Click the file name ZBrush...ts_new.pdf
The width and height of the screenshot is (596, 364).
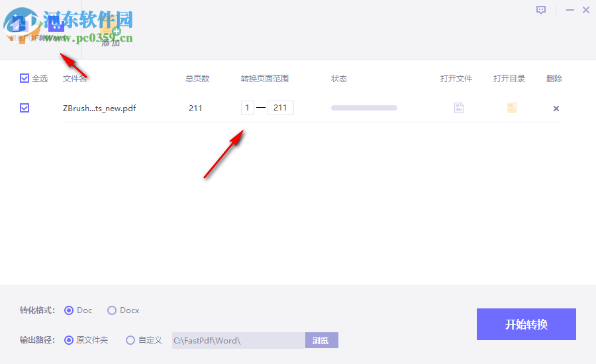coord(99,109)
